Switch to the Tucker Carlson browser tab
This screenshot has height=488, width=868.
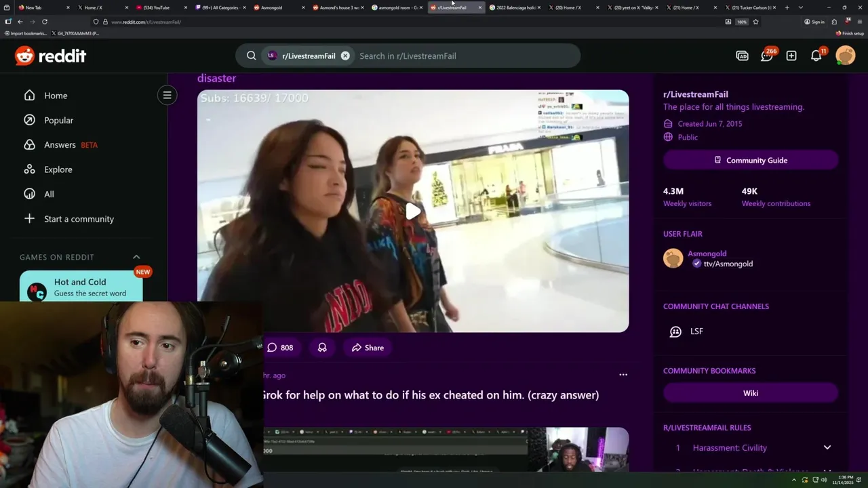(749, 7)
